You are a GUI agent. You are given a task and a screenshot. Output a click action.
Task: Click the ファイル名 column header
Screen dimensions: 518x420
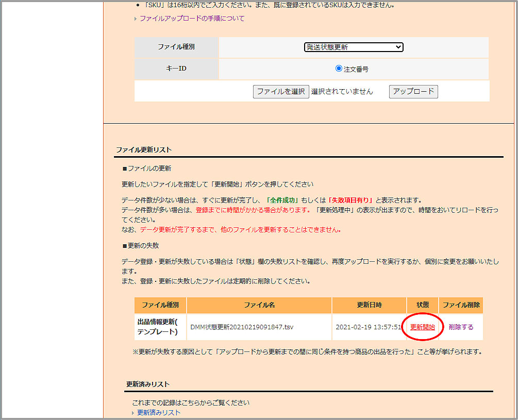tap(259, 305)
